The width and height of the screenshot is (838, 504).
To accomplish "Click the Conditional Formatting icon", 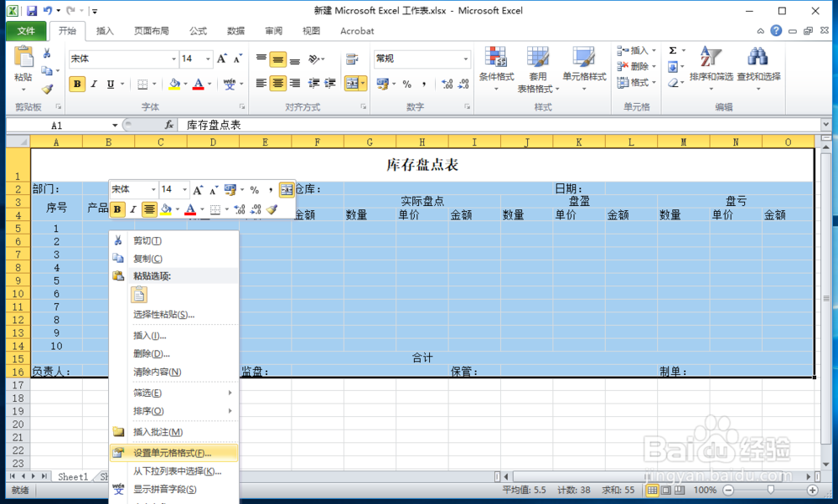I will [496, 58].
